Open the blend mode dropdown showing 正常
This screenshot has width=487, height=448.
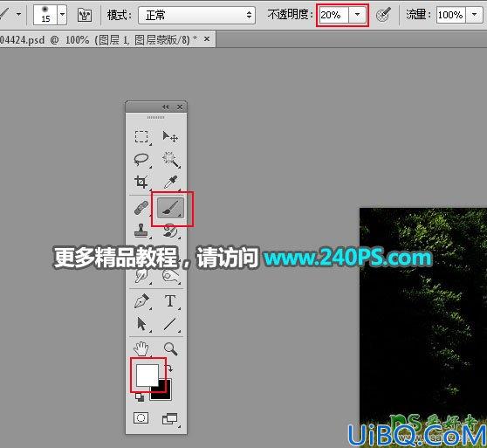[196, 15]
